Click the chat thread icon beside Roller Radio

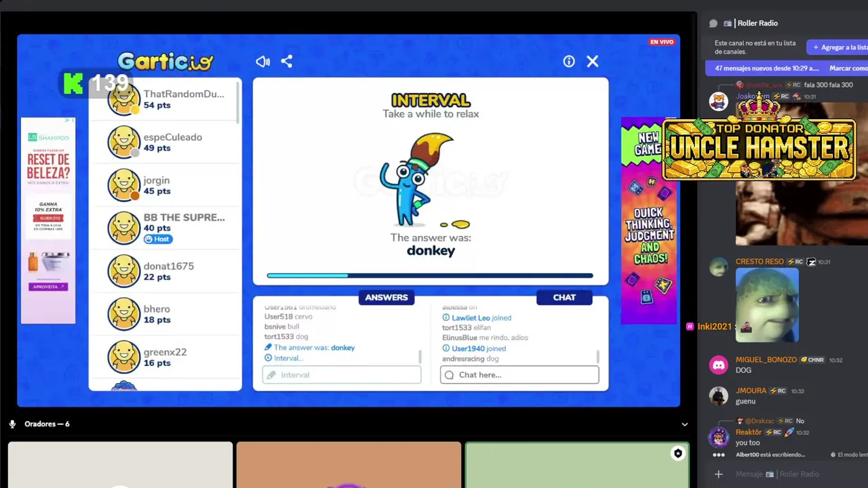713,23
